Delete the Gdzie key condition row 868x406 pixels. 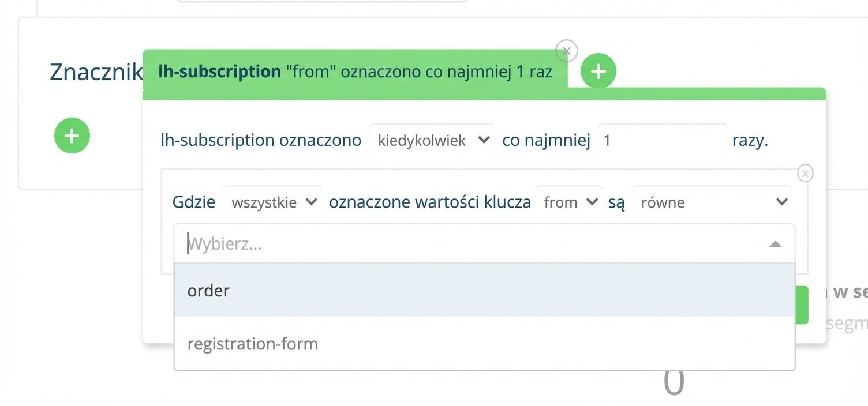pos(805,172)
